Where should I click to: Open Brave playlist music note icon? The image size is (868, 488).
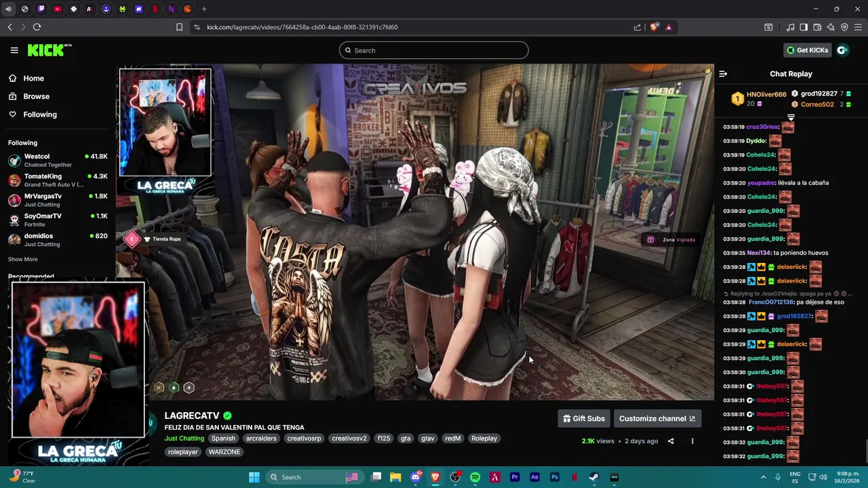790,27
